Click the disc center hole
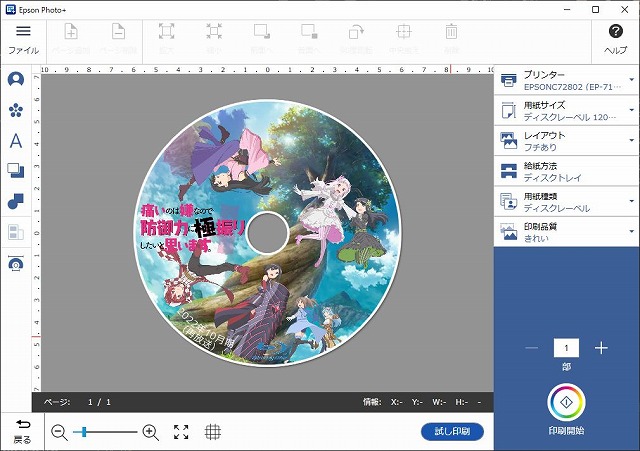Image resolution: width=640 pixels, height=451 pixels. click(x=268, y=233)
